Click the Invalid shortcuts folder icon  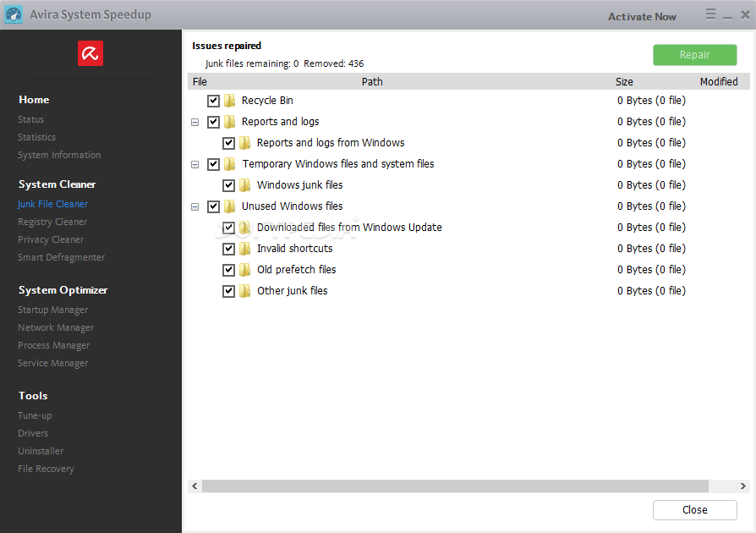tap(245, 249)
